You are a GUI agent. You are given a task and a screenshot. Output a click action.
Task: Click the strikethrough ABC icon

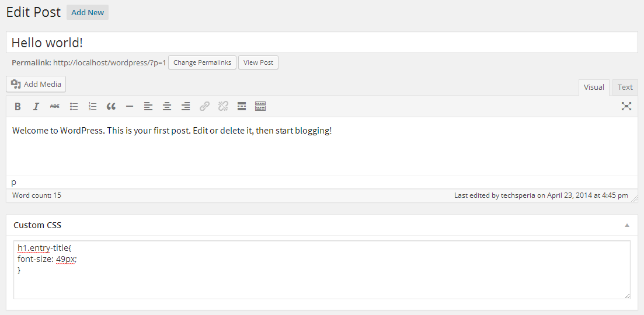tap(55, 107)
